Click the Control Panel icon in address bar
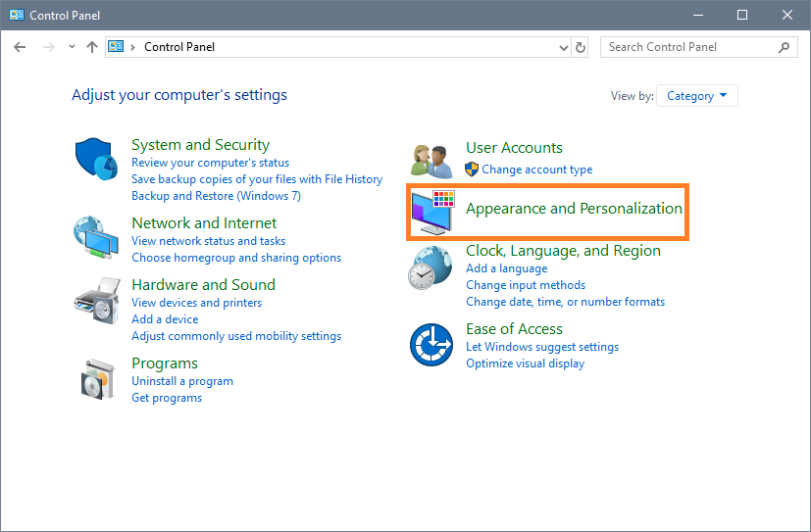This screenshot has width=811, height=532. (116, 46)
